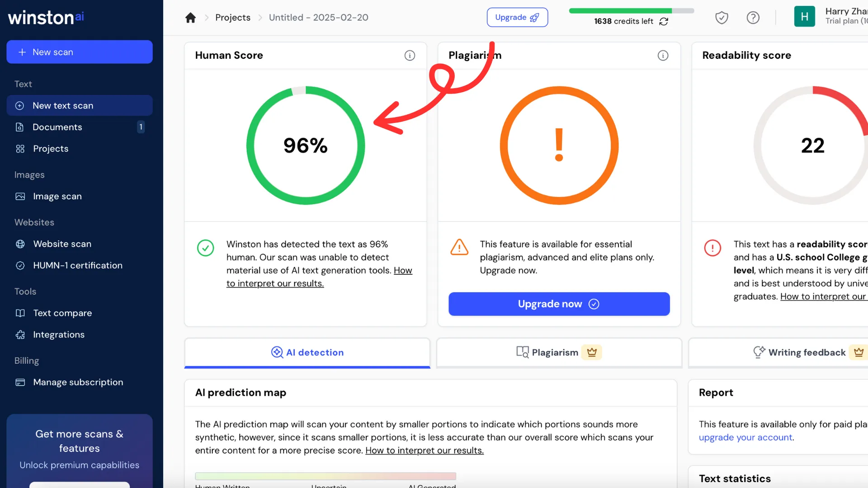868x488 pixels.
Task: Open Text compare tool
Action: (62, 313)
